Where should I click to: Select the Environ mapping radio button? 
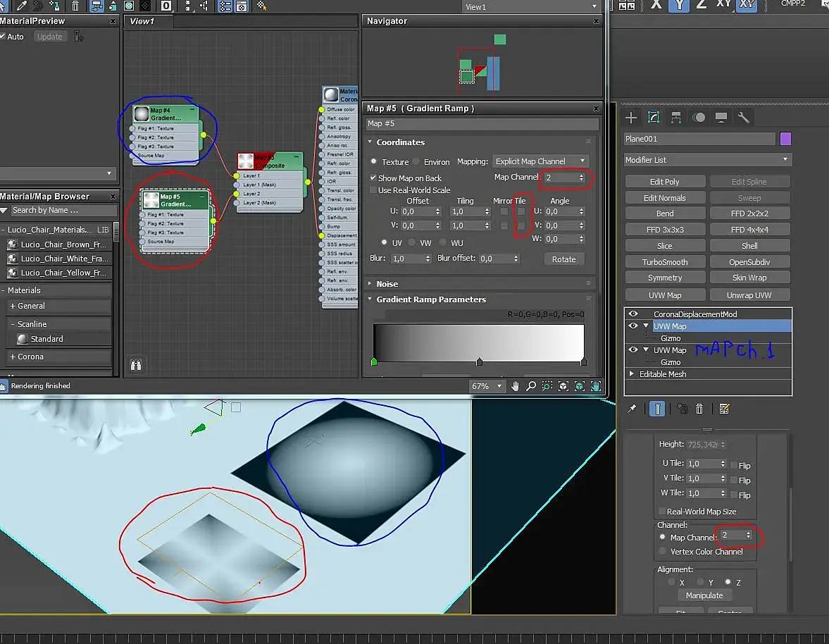pos(417,161)
